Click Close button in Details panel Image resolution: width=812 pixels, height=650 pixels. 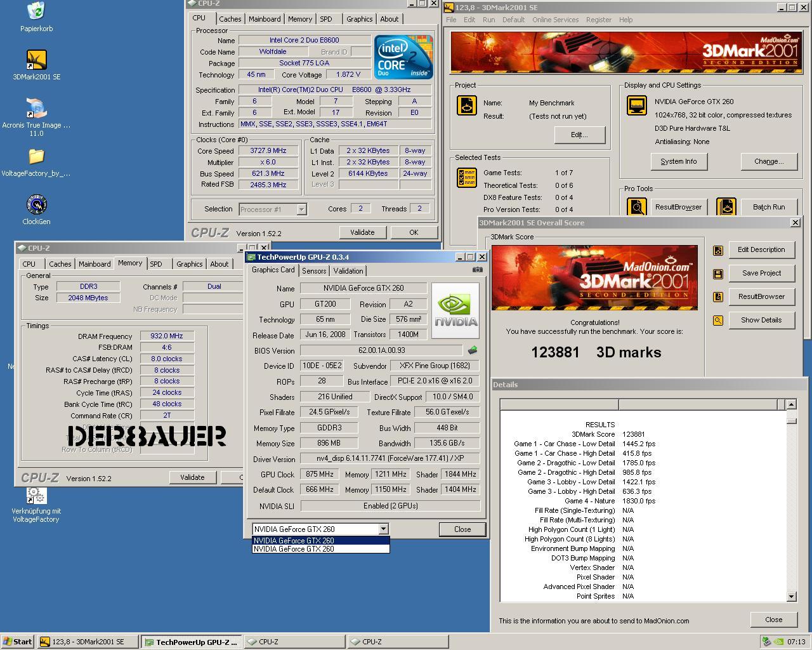pyautogui.click(x=773, y=620)
